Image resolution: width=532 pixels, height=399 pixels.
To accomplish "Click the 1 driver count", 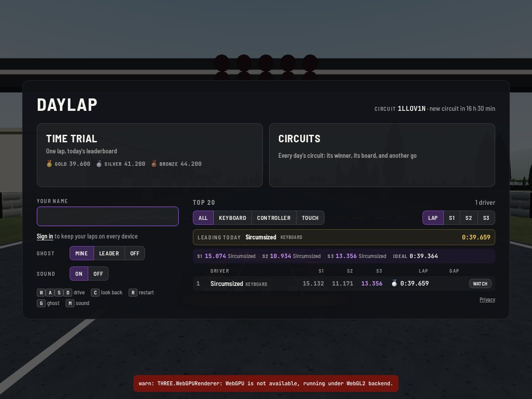I will [x=485, y=203].
